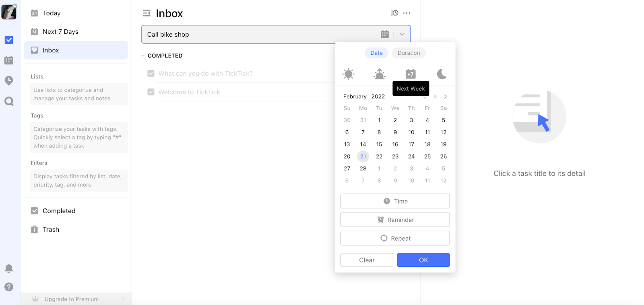
Task: Uncheck 'What can you do with TickTick?' task
Action: click(151, 73)
